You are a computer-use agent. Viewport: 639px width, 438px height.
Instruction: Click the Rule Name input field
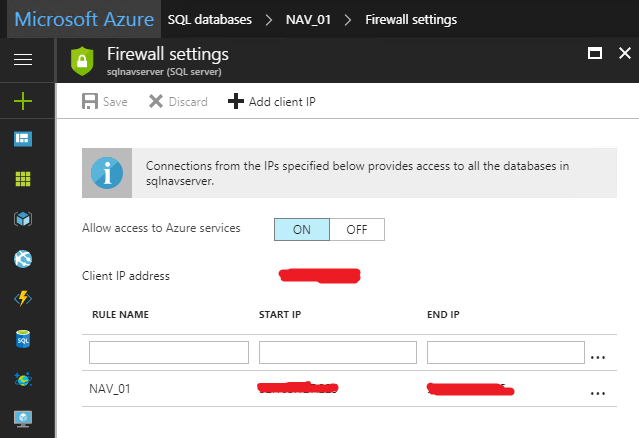point(168,352)
